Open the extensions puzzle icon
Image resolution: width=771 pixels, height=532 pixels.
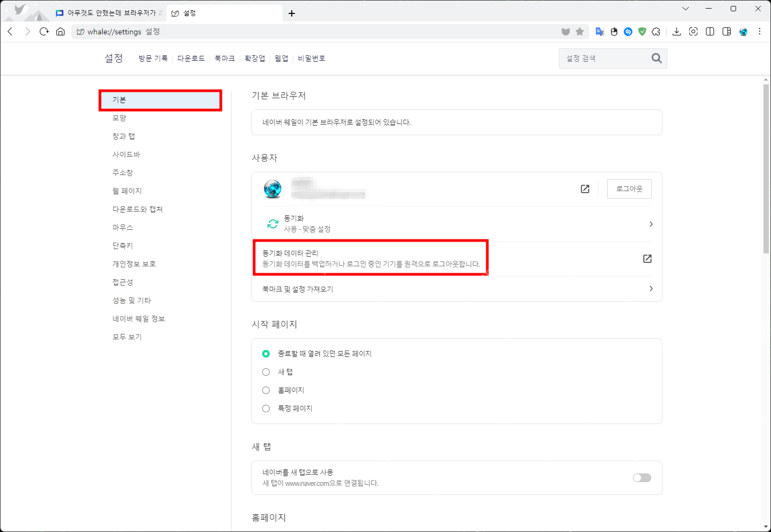coord(656,32)
